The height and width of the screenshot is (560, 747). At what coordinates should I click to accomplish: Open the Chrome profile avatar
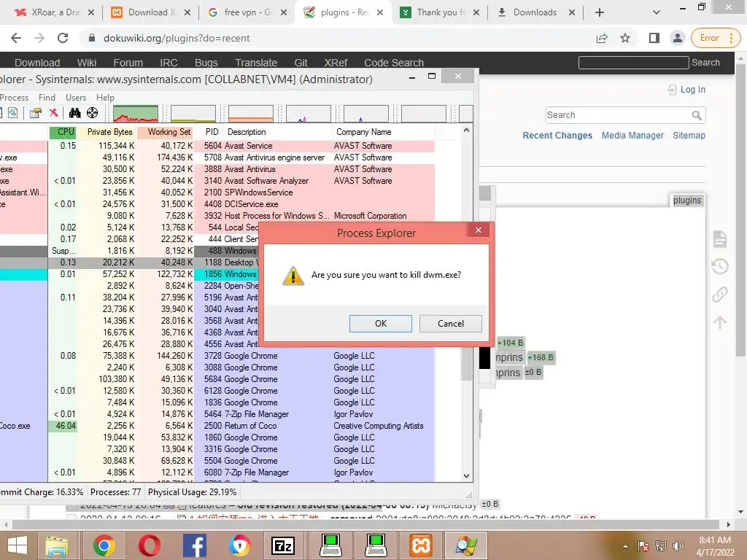tap(677, 38)
